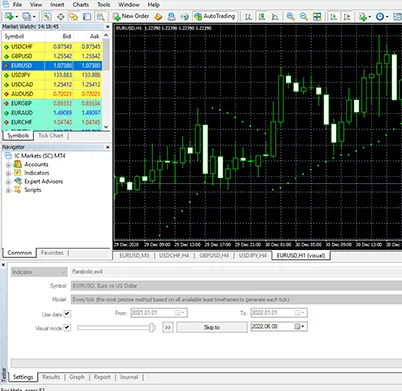The width and height of the screenshot is (402, 391).
Task: Open the Symbol EURUSD dropdown
Action: point(236,286)
